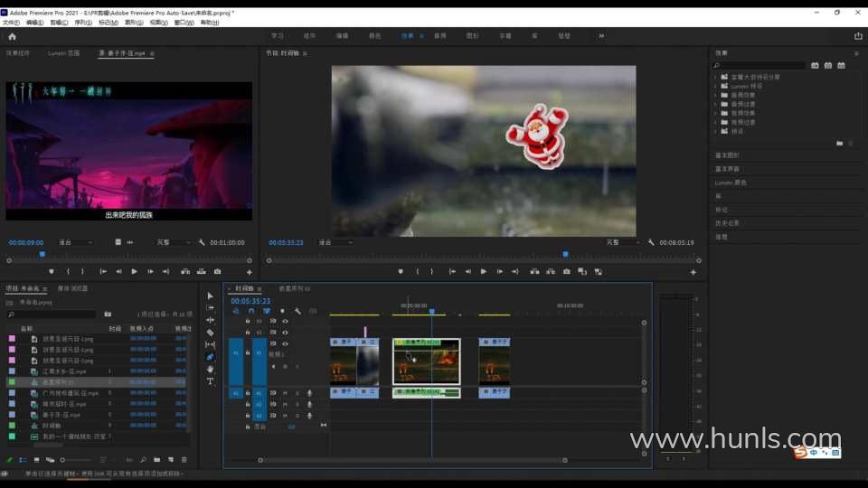
Task: Click the Program monitor playhead on scrub bar
Action: pos(566,254)
